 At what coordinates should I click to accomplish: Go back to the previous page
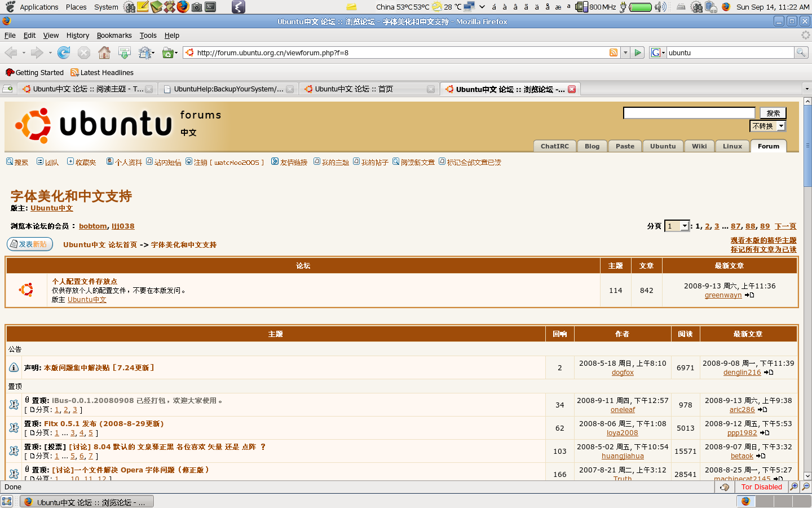click(x=11, y=52)
